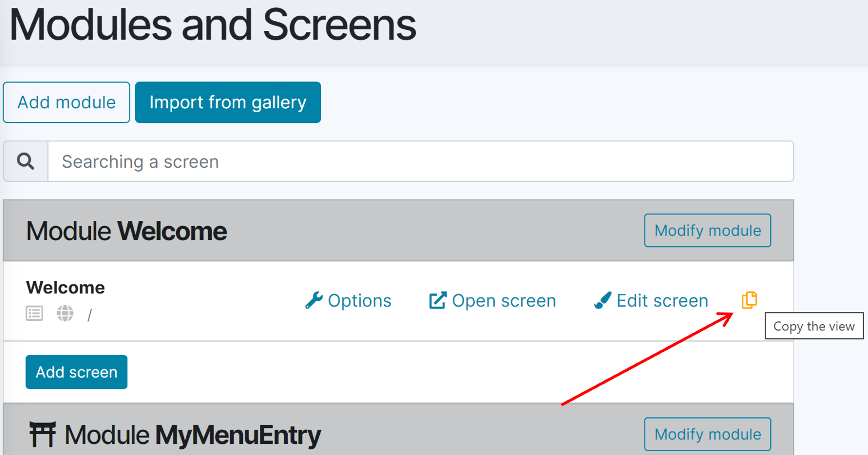Image resolution: width=868 pixels, height=455 pixels.
Task: Modify the Welcome module
Action: [x=708, y=231]
